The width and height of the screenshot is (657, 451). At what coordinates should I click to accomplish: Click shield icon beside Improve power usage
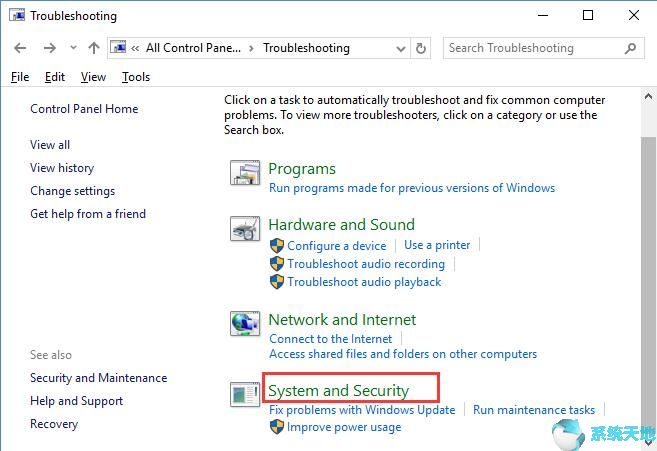(x=277, y=427)
